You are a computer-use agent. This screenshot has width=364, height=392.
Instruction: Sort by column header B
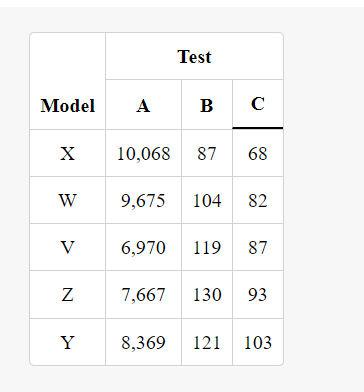(207, 105)
